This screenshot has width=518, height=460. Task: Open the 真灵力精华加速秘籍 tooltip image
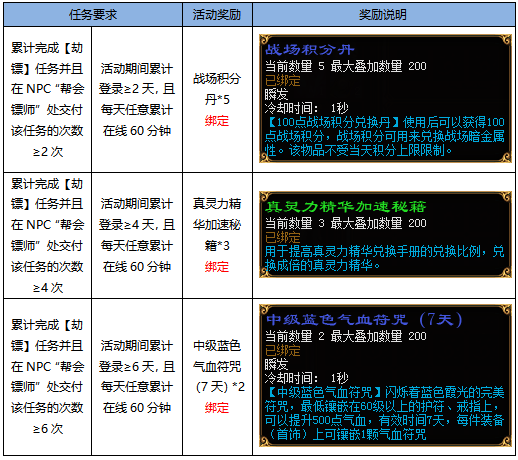pos(385,234)
